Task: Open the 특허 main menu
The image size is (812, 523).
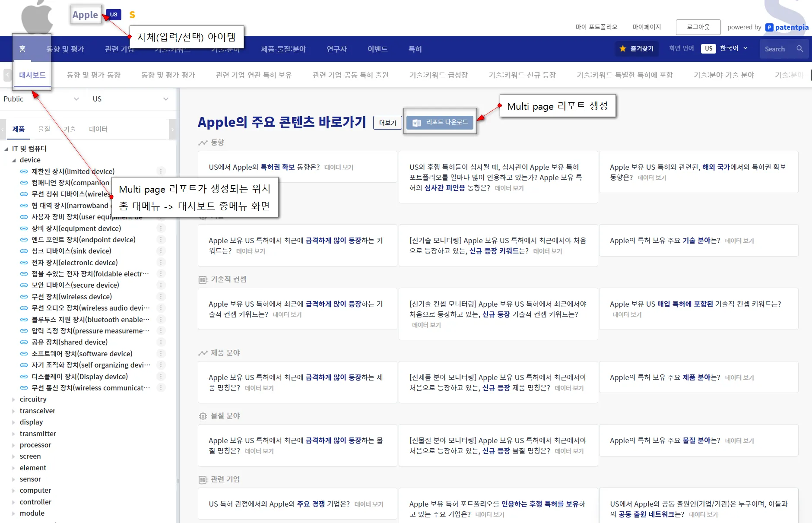Action: [415, 49]
